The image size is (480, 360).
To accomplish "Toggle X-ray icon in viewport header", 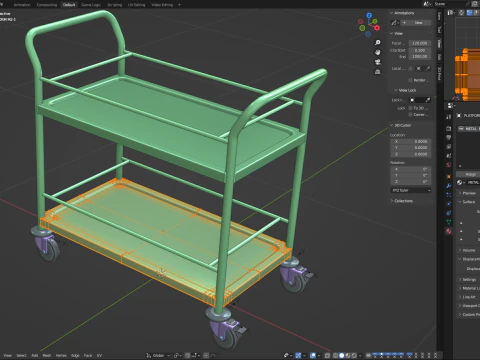I will (x=327, y=355).
